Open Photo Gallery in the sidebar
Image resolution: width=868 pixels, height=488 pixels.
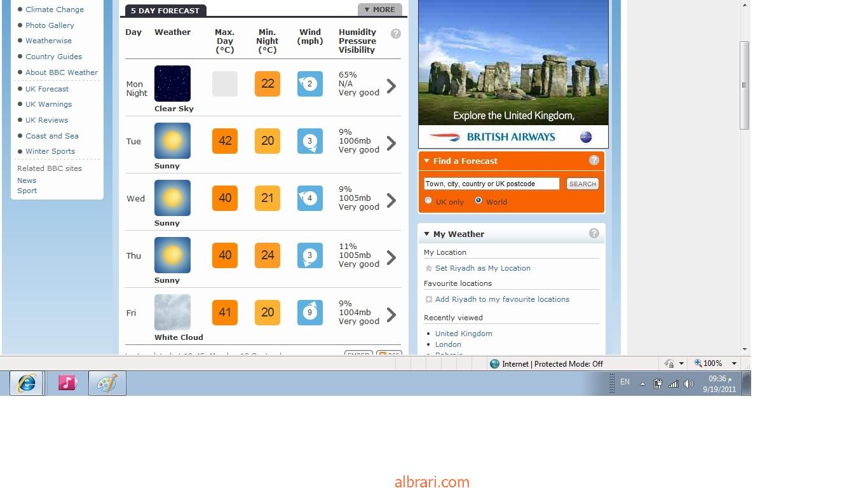coord(50,25)
